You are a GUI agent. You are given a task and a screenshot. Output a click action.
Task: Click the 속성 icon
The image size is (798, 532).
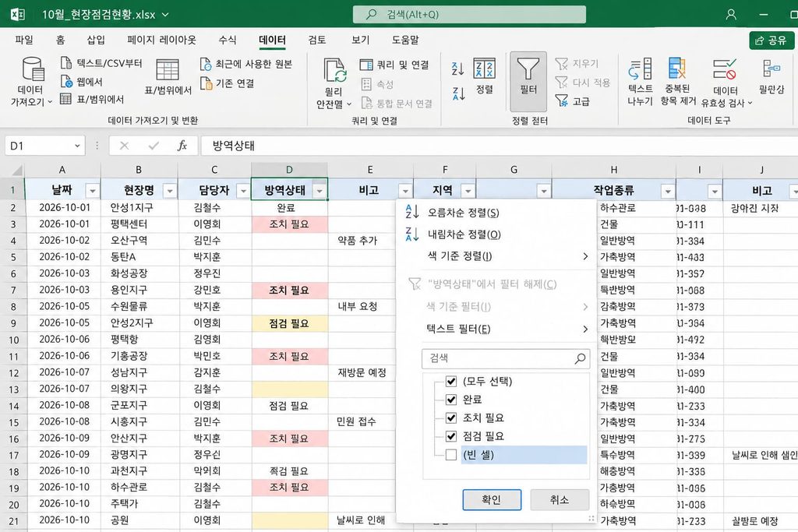point(366,84)
